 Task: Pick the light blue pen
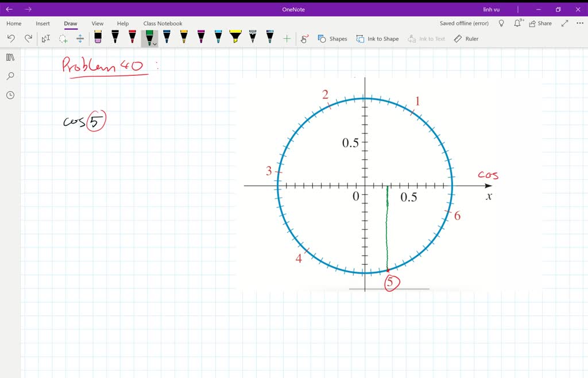point(218,37)
